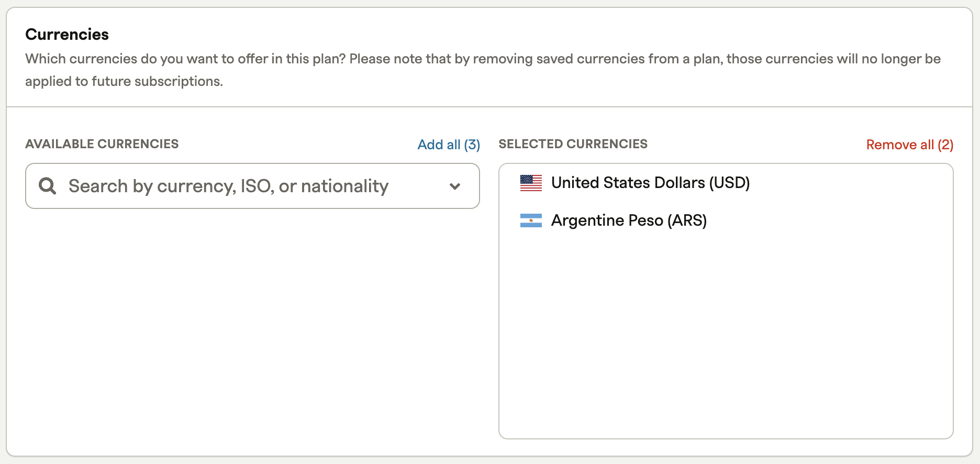Click the United States flag icon
The height and width of the screenshot is (464, 980).
531,183
